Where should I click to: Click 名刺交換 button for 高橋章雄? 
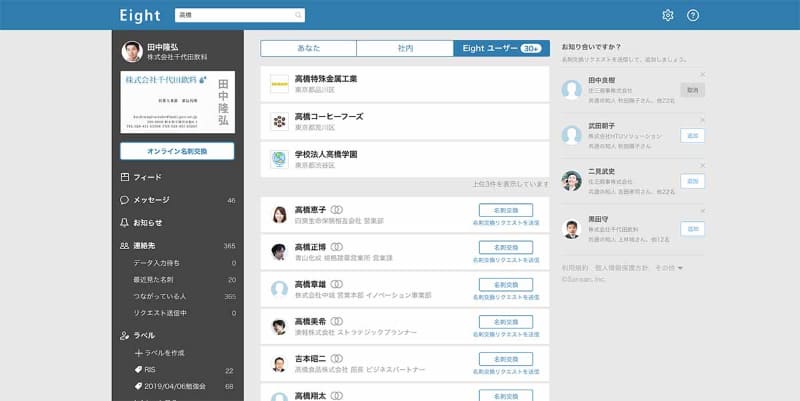point(506,285)
